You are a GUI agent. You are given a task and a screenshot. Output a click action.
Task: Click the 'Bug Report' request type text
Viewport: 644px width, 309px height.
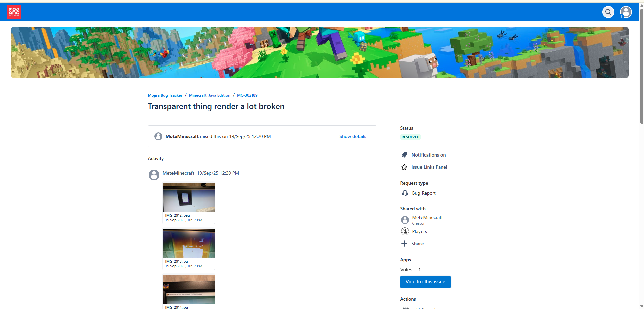tap(424, 193)
